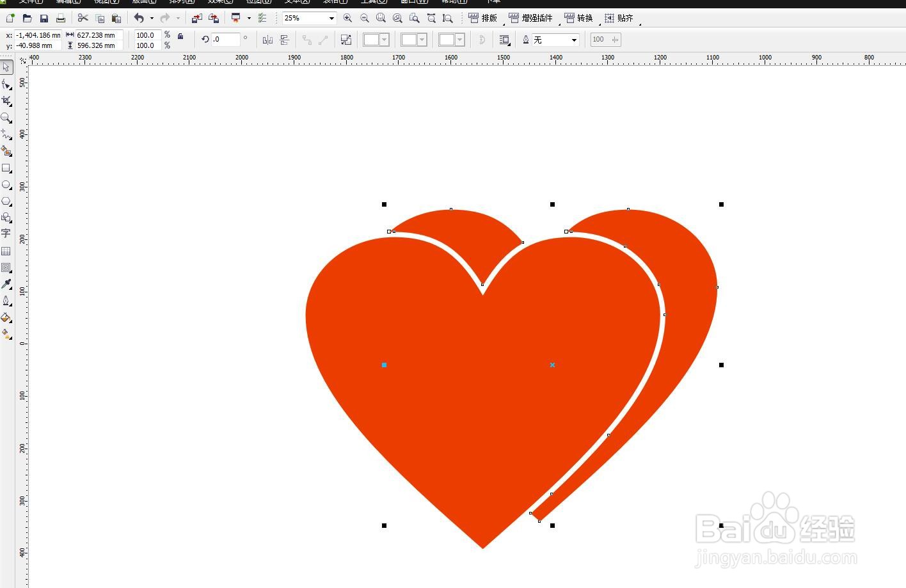906x588 pixels.
Task: Click the object width field 627.238 mm
Action: point(99,35)
